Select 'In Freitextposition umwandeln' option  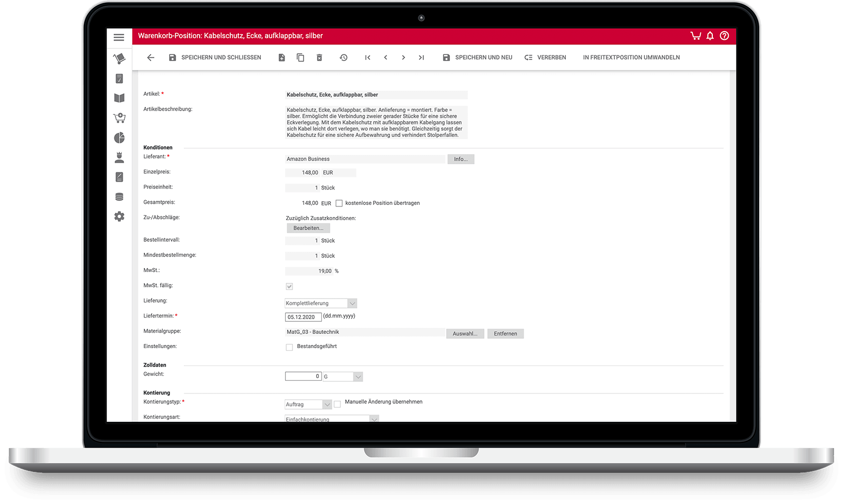click(x=631, y=57)
